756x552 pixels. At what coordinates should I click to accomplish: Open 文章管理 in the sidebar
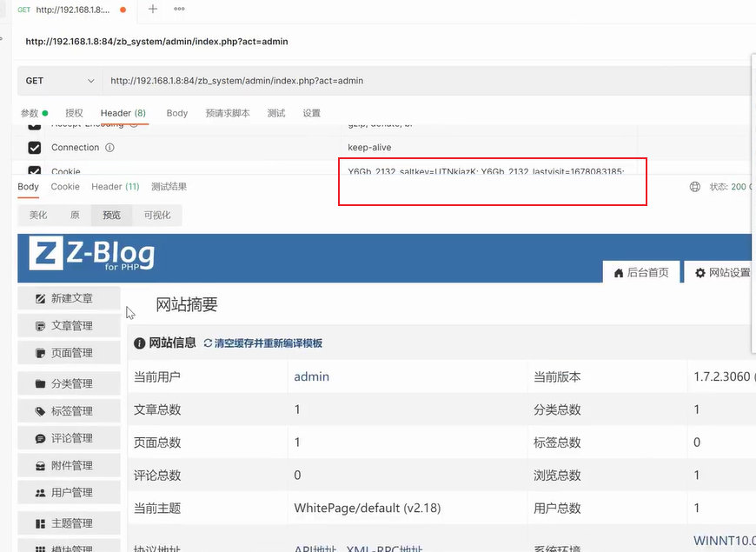[69, 326]
